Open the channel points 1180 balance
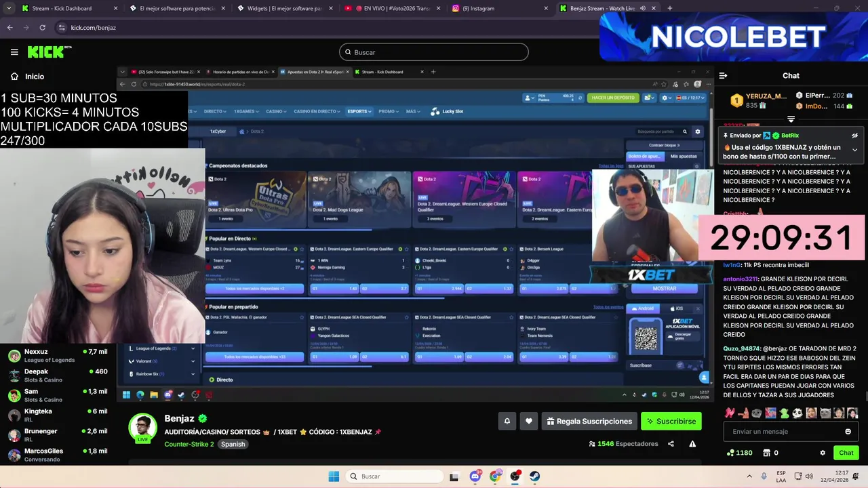 point(739,453)
